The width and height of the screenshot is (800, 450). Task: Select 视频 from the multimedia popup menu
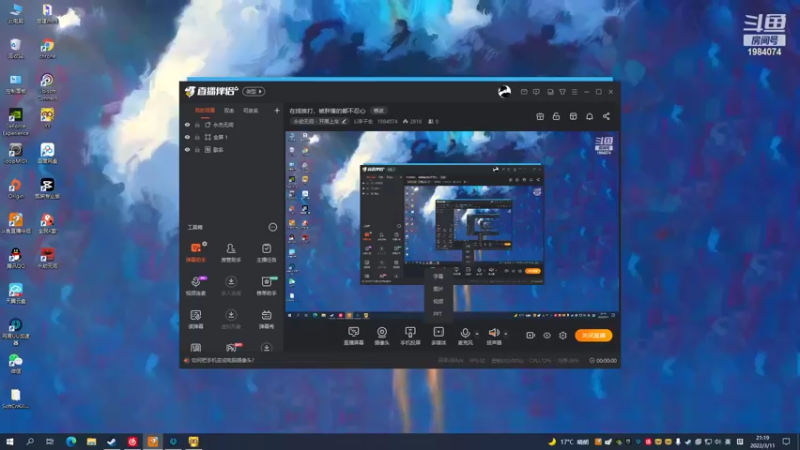[438, 301]
